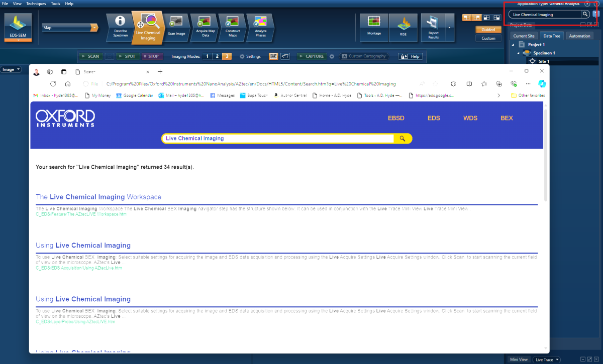603x364 pixels.
Task: Collapse the Project 1 tree node
Action: pos(513,45)
